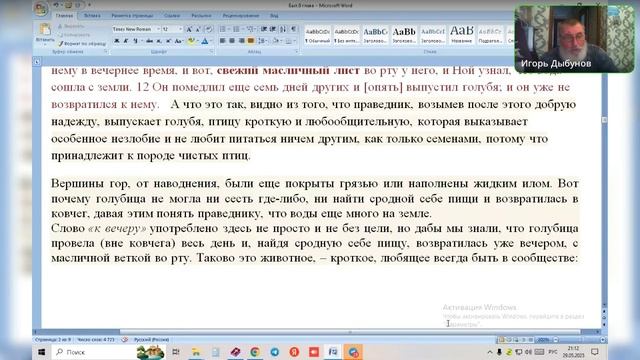The height and width of the screenshot is (360, 640).
Task: Open the line spacing menu
Action: (262, 41)
